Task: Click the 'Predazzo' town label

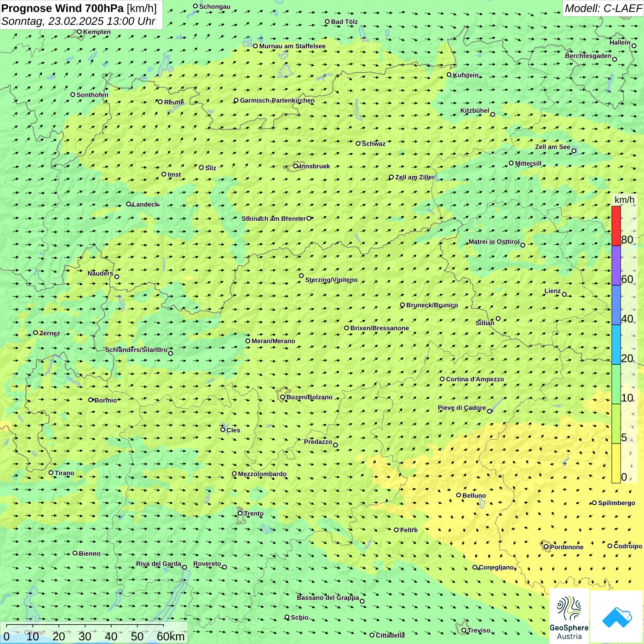Action: 318,442
